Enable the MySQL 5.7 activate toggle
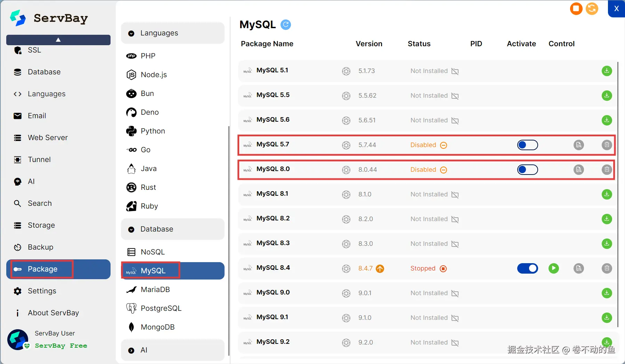 (527, 145)
